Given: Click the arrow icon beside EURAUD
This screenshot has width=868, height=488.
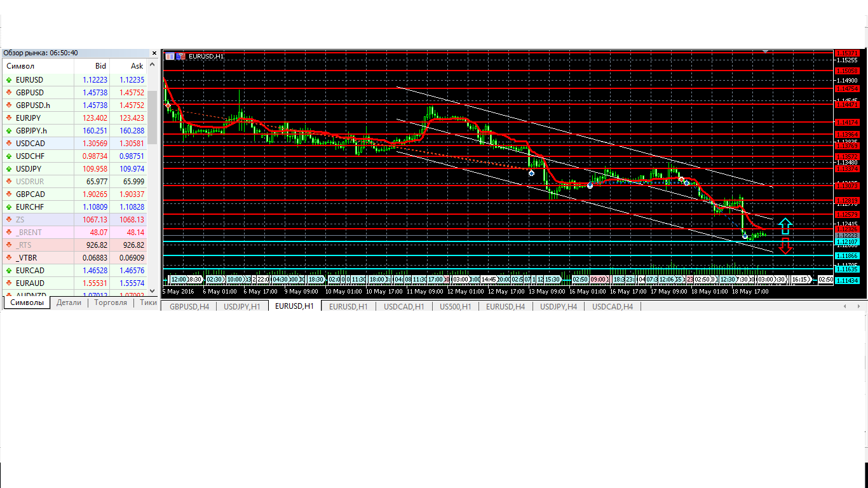Looking at the screenshot, I should click(9, 283).
